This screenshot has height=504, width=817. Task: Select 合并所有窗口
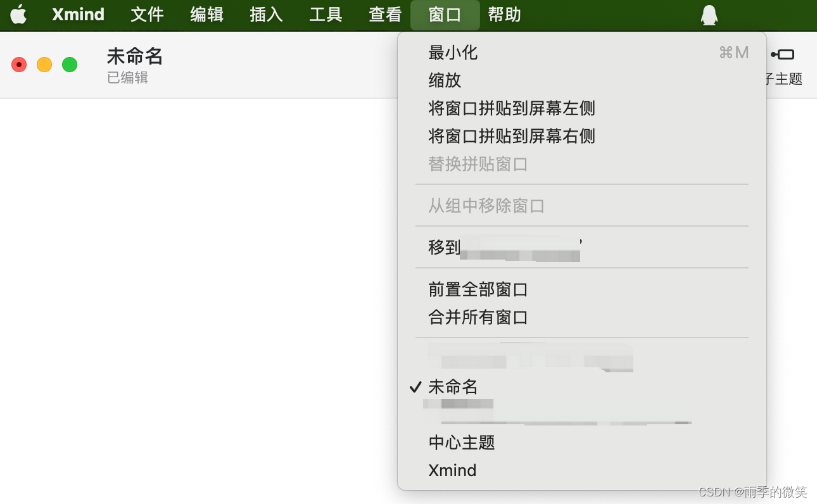[582, 317]
